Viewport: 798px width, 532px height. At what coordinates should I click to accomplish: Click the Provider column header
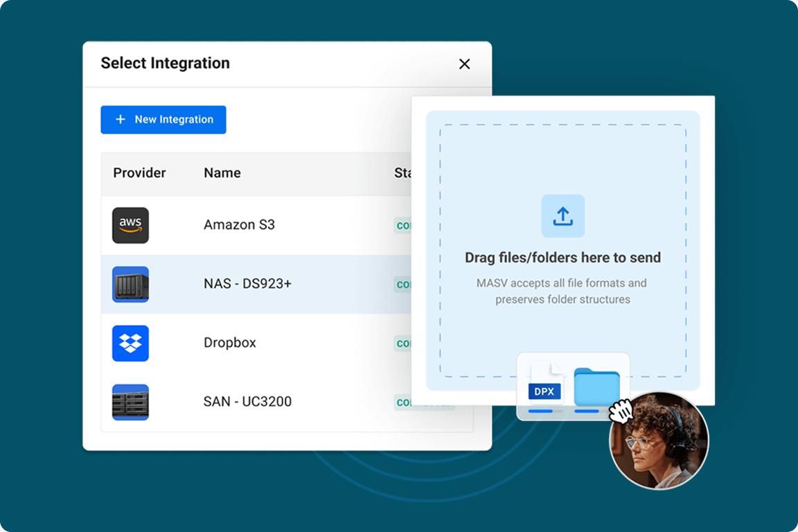[x=140, y=172]
